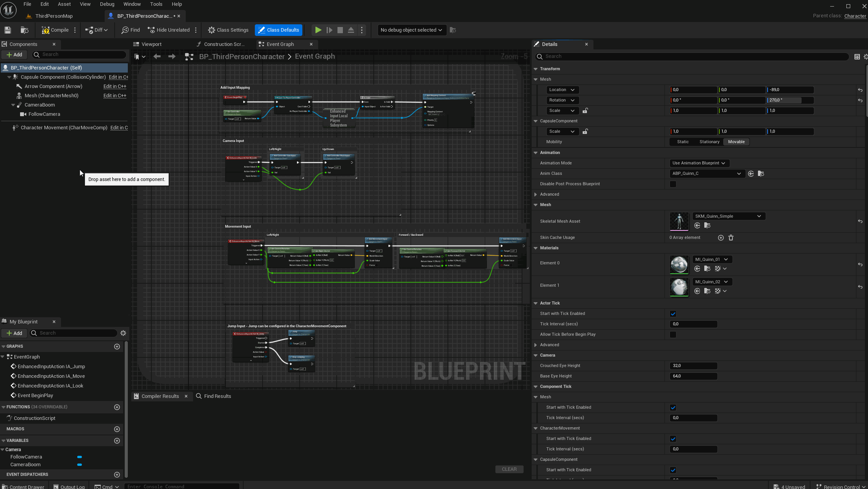This screenshot has height=489, width=868.
Task: Uncheck Start with Tick Enabled under Actor Tick
Action: point(673,314)
